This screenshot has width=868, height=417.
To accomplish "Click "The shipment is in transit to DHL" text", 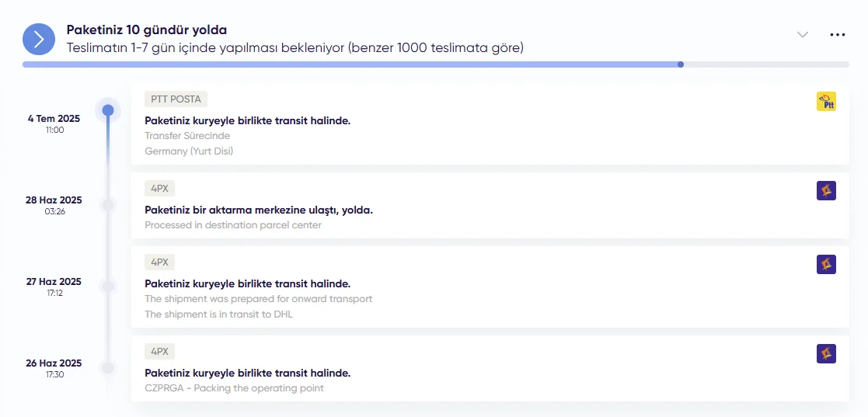I will click(218, 314).
